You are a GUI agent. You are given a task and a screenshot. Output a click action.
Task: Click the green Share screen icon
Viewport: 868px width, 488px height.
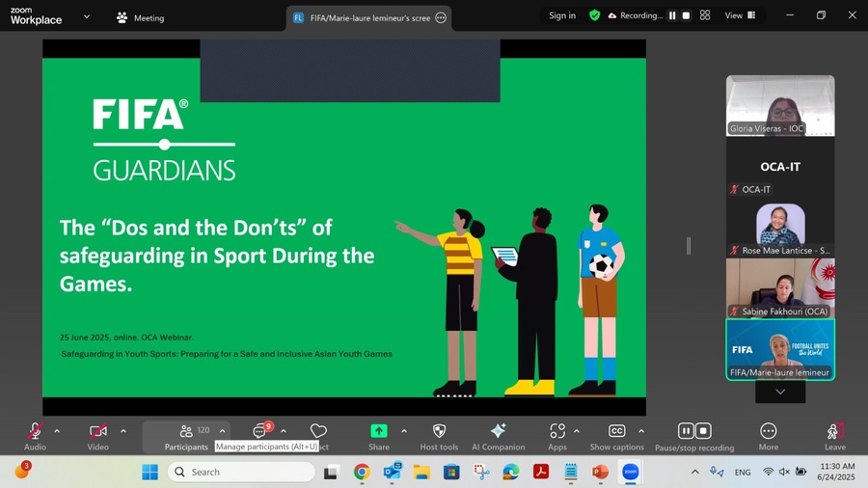[379, 431]
